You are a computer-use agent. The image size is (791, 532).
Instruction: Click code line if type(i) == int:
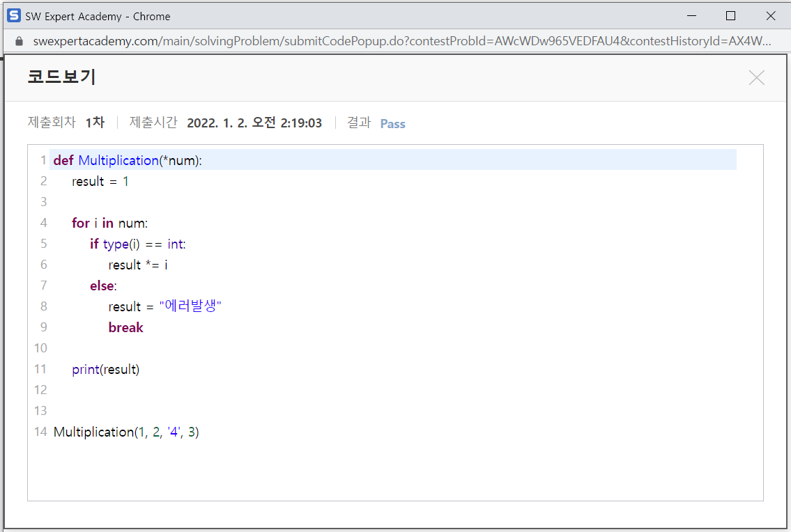point(138,244)
